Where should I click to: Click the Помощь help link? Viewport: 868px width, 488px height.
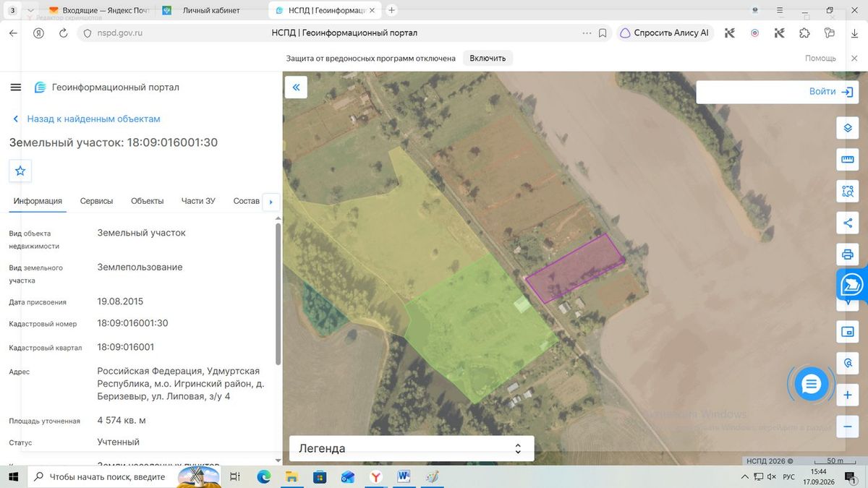[x=820, y=58]
